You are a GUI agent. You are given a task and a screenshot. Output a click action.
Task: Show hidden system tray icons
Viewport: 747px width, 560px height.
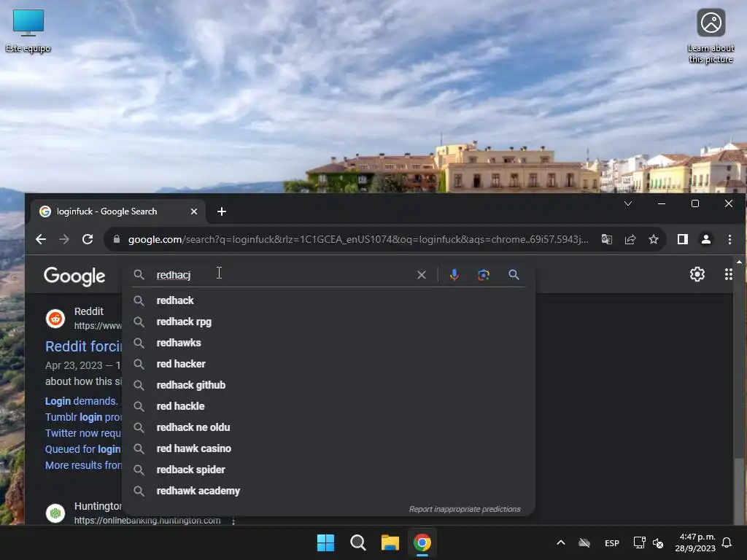tap(561, 542)
